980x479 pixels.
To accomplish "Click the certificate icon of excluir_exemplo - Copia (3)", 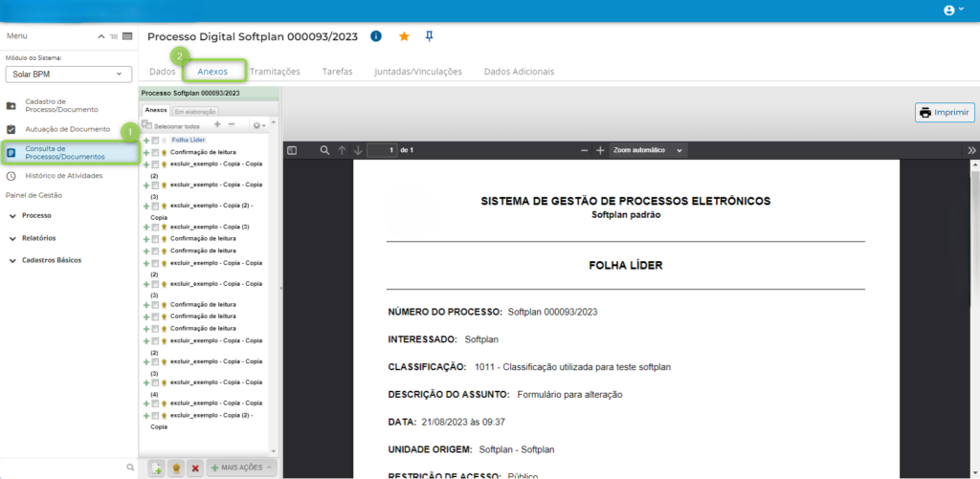I will pos(164,228).
